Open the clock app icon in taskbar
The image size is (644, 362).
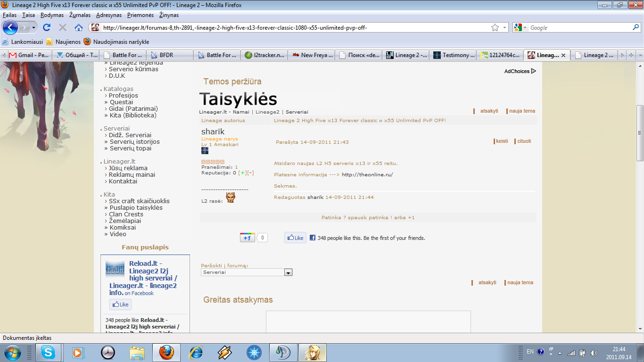(x=108, y=352)
